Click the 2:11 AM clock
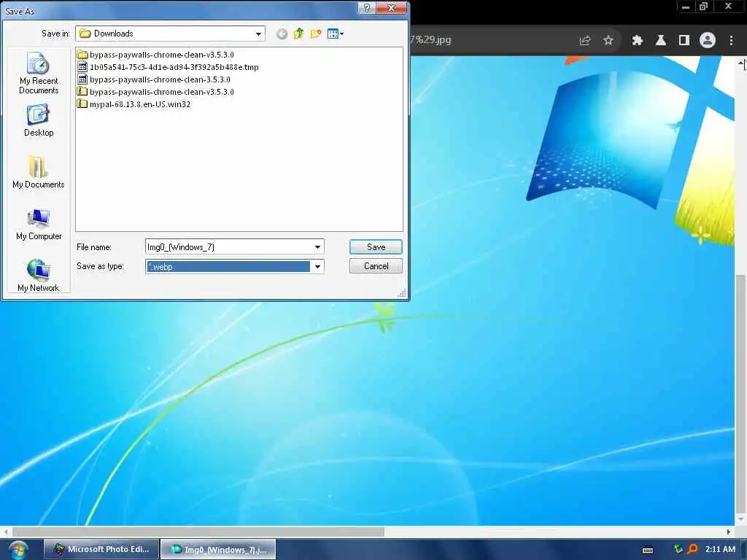Image resolution: width=747 pixels, height=560 pixels. click(720, 549)
